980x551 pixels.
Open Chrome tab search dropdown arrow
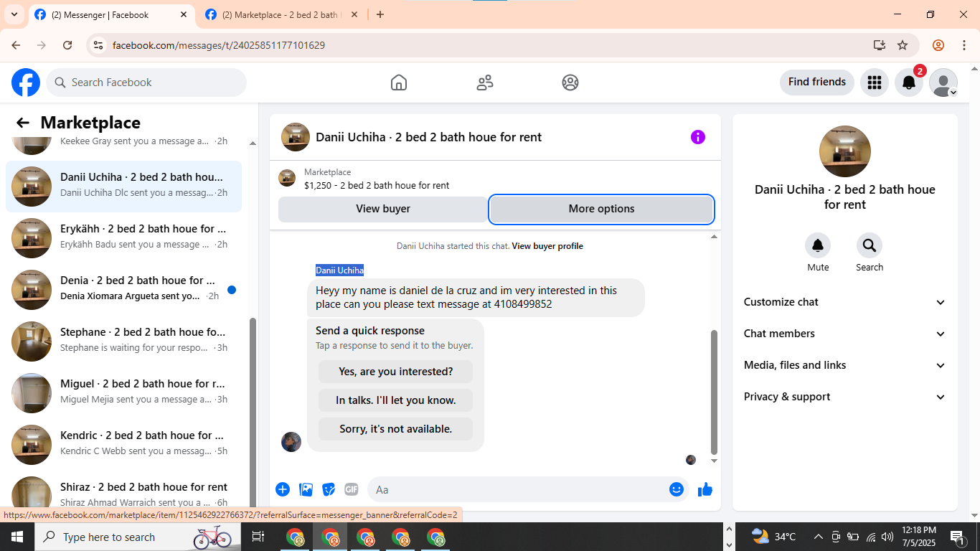point(14,14)
